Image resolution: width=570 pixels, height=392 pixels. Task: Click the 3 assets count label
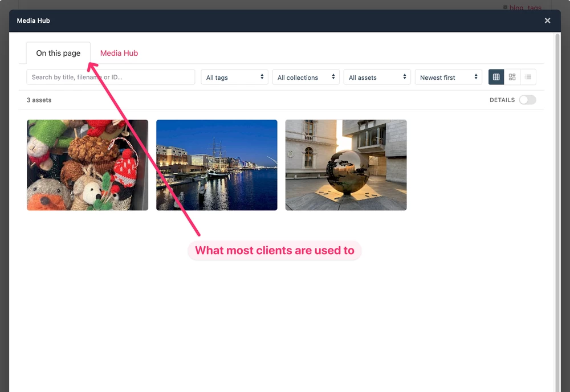(x=39, y=100)
